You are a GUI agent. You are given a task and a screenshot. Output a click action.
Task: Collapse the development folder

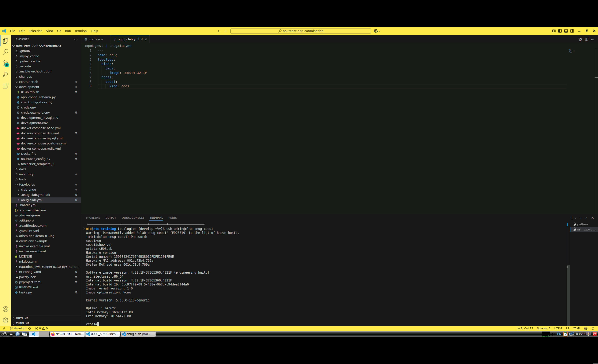pos(29,87)
